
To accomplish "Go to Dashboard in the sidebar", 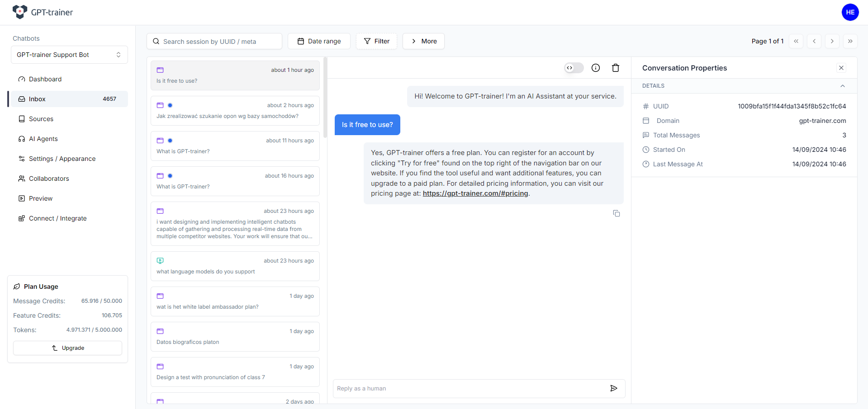I will (x=68, y=79).
